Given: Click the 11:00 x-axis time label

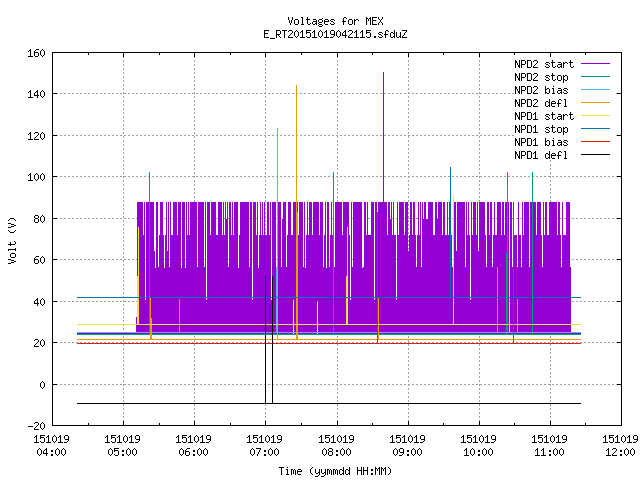Looking at the screenshot, I should point(549,452).
